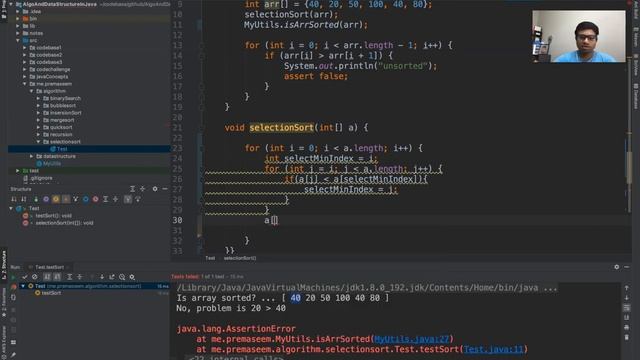Click layout icon in Run left sidebar

tap(13, 342)
